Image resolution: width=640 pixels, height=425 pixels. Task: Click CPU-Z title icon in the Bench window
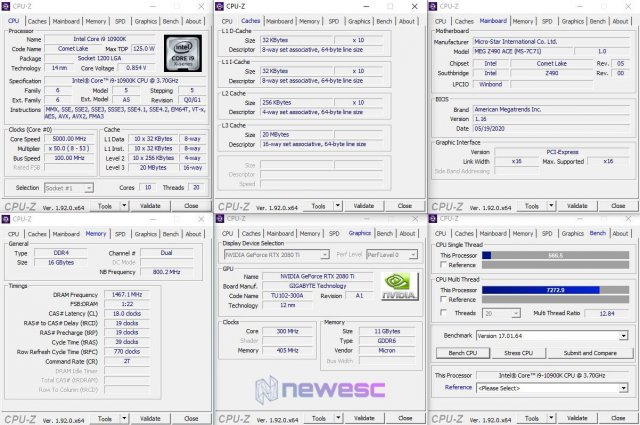coord(434,218)
